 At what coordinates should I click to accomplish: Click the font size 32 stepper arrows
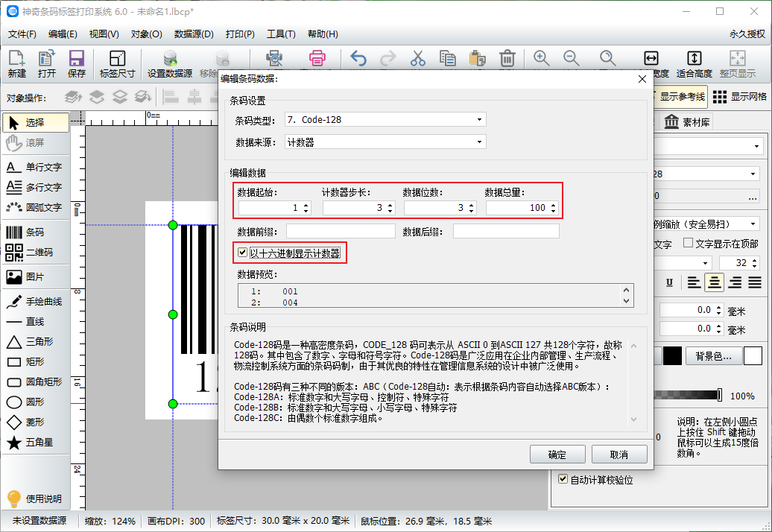(754, 263)
